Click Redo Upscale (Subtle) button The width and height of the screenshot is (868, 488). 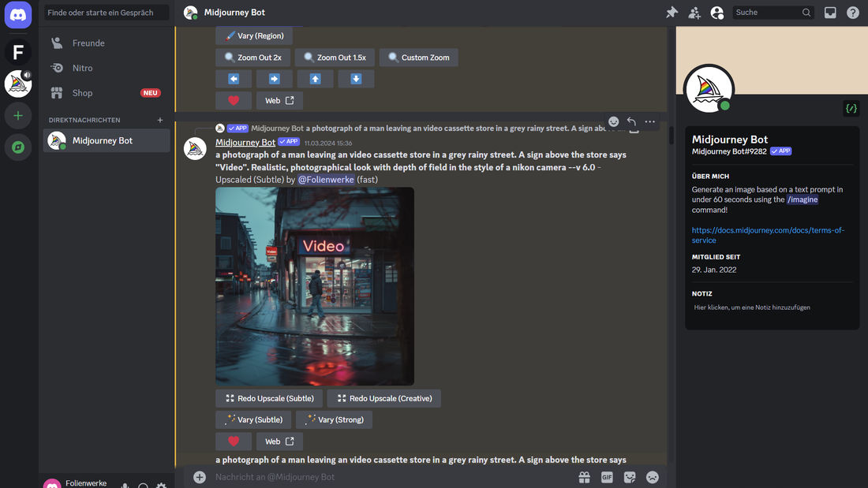(x=269, y=398)
